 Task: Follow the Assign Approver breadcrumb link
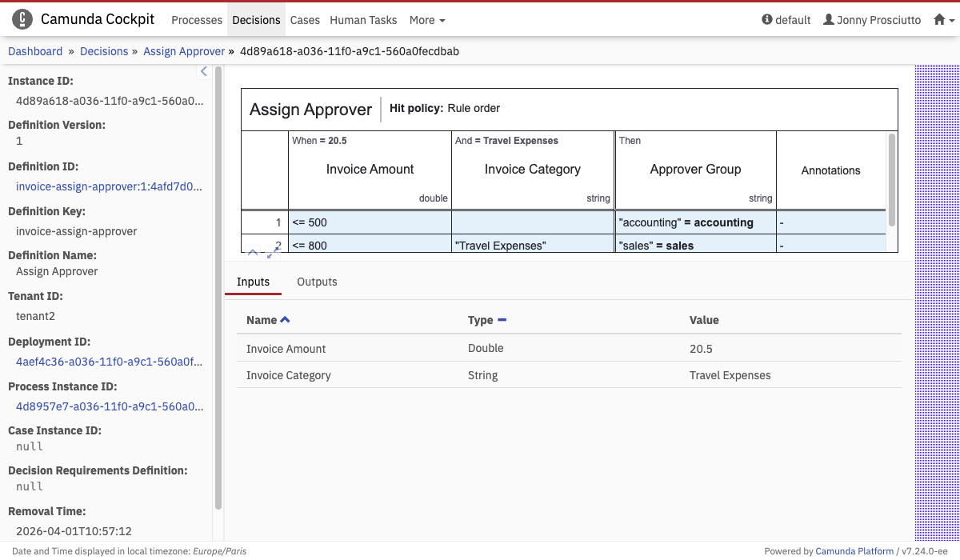tap(184, 51)
